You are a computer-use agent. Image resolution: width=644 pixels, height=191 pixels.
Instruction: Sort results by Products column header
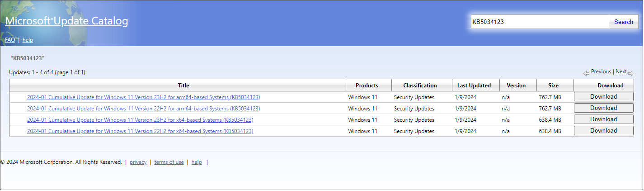pyautogui.click(x=369, y=85)
